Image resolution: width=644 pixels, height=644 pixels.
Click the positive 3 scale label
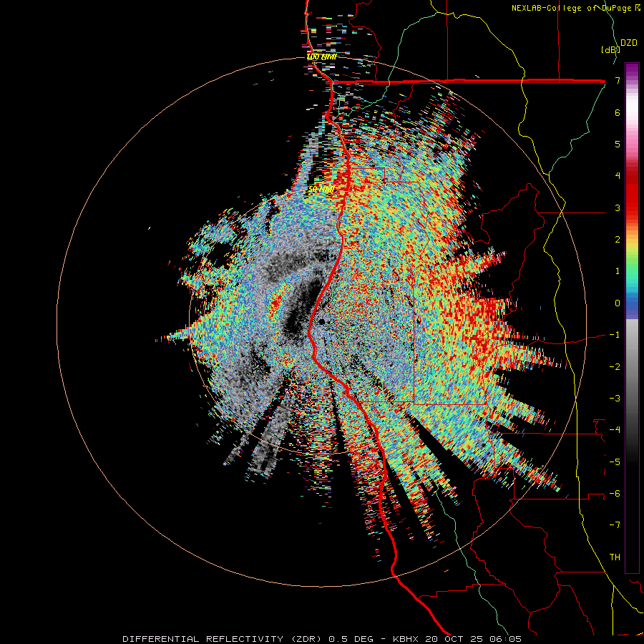(618, 208)
